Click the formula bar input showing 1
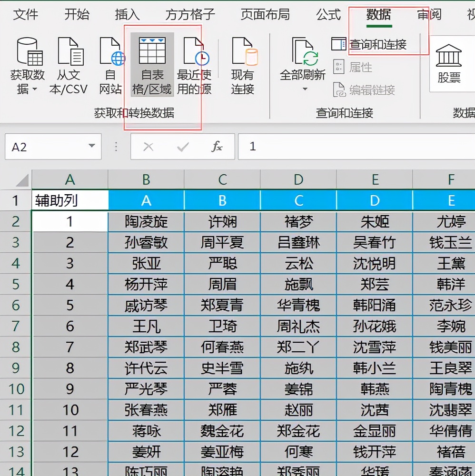475x476 pixels. 356,147
